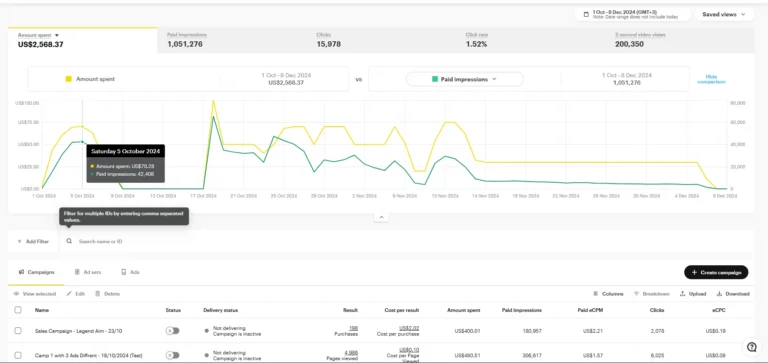The height and width of the screenshot is (363, 768).
Task: Click the Edit pencil icon
Action: (69, 294)
